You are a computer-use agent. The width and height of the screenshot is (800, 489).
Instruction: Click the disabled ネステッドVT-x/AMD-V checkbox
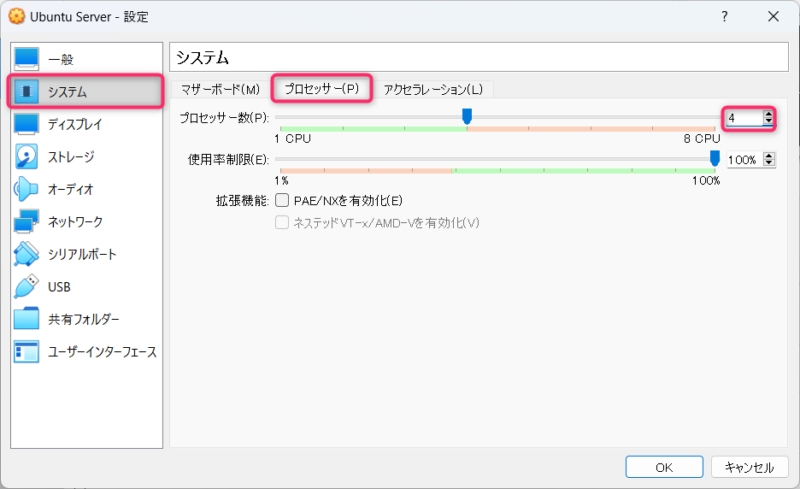[x=282, y=223]
